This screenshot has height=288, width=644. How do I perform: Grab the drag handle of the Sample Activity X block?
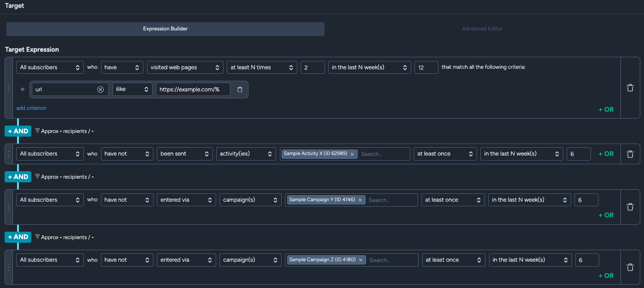(x=9, y=154)
